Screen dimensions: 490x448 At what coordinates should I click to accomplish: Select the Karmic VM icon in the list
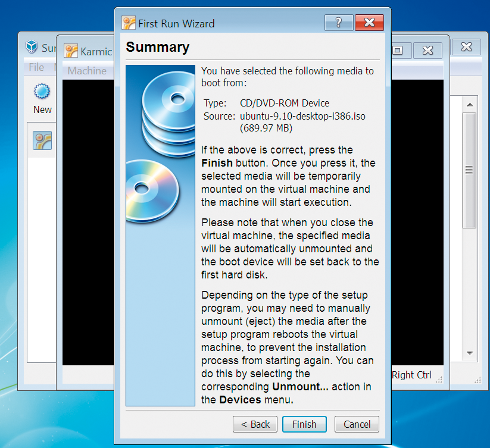click(x=42, y=140)
